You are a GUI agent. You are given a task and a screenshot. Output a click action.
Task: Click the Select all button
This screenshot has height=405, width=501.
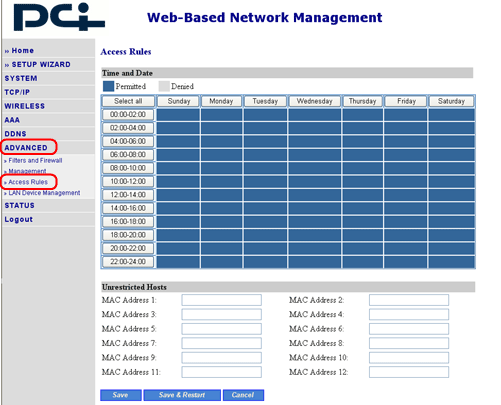128,101
